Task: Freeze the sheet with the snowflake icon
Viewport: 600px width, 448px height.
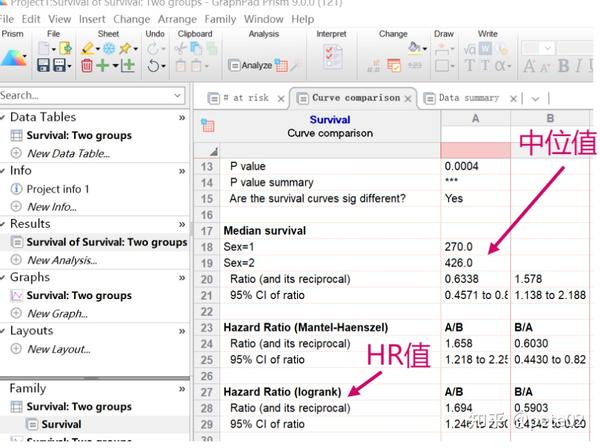Action: (x=109, y=49)
